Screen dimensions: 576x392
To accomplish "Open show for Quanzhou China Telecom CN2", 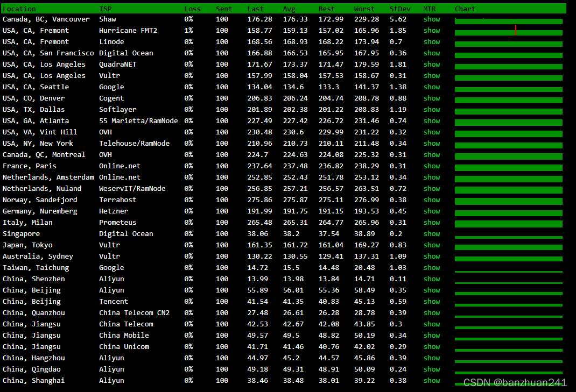I will pos(432,313).
